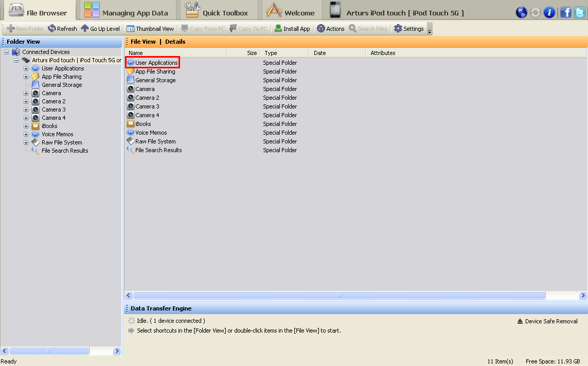This screenshot has width=588, height=366.
Task: Select Raw File System icon in file list
Action: (x=131, y=141)
